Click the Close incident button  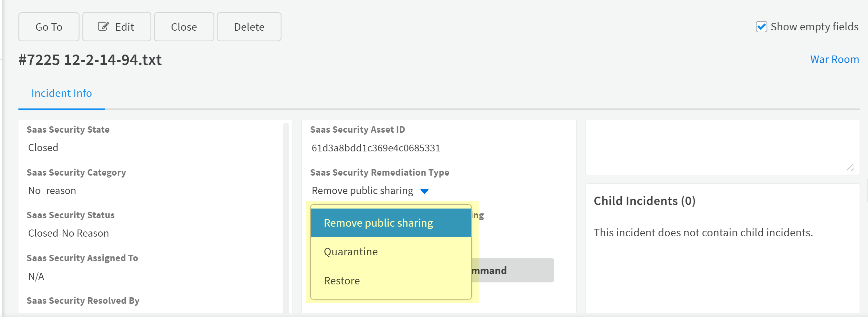coord(184,27)
